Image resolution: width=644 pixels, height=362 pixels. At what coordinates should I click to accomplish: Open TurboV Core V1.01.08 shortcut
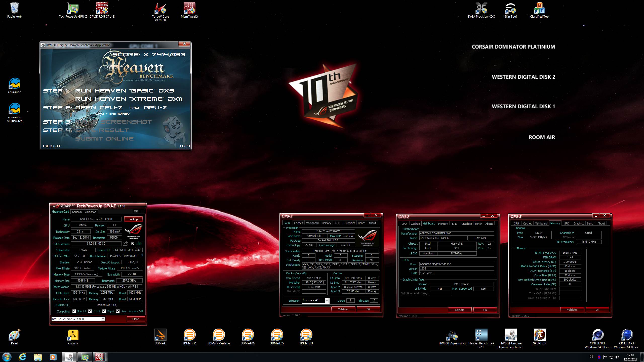160,12
